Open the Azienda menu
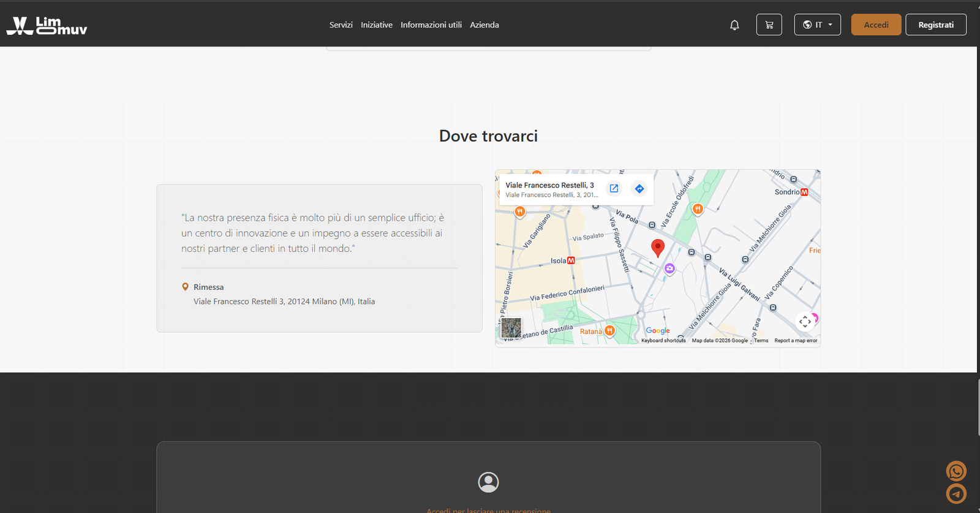980x513 pixels. coord(484,25)
